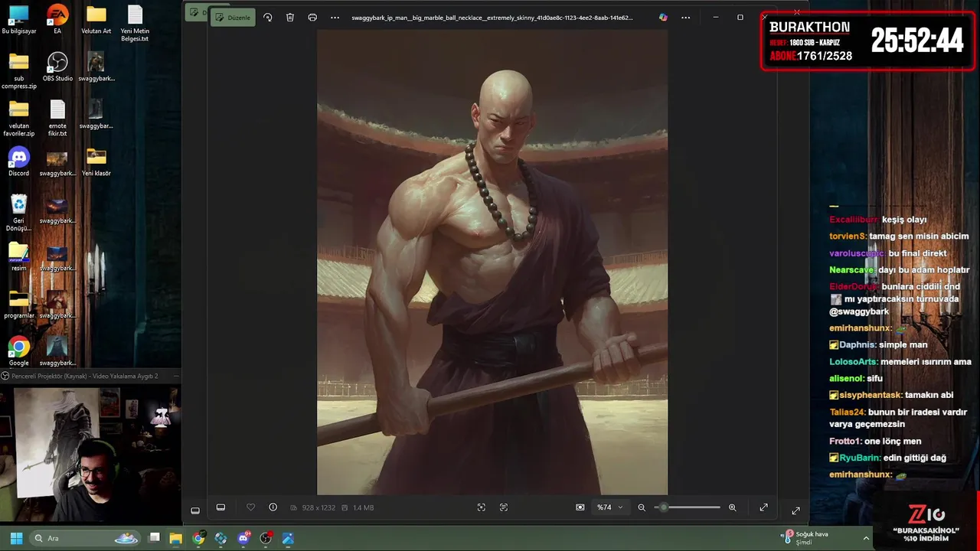Open the Yeni klasör folder
Screen dimensions: 980x551
[x=96, y=162]
